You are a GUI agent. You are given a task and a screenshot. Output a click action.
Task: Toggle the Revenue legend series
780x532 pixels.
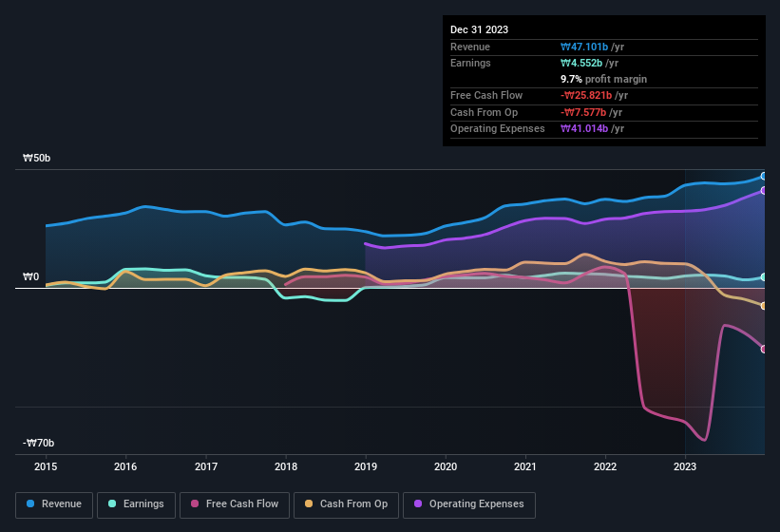point(54,504)
